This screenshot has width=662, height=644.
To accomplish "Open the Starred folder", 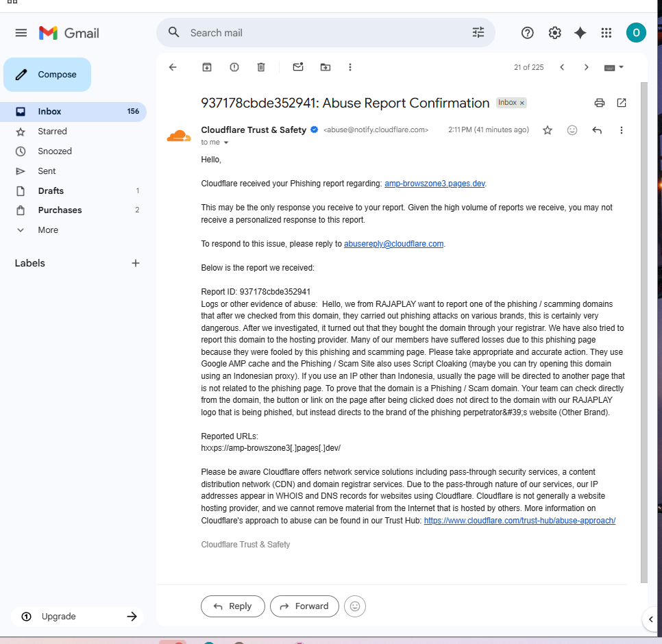I will (x=73, y=132).
